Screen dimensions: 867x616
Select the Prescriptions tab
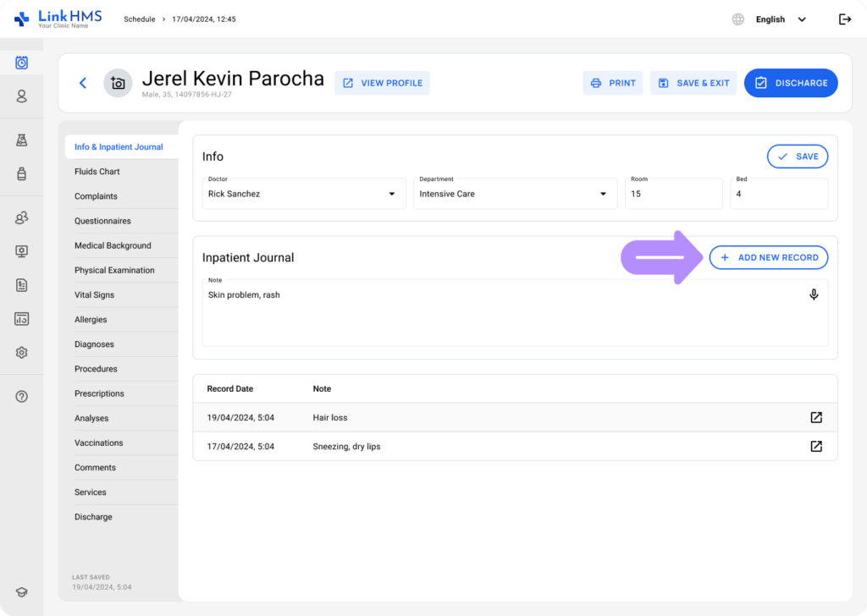point(99,393)
